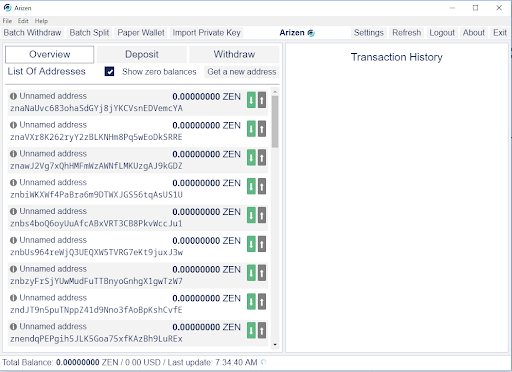
Task: Click withdraw arrow for znawJ2Vg7x address
Action: [262, 158]
